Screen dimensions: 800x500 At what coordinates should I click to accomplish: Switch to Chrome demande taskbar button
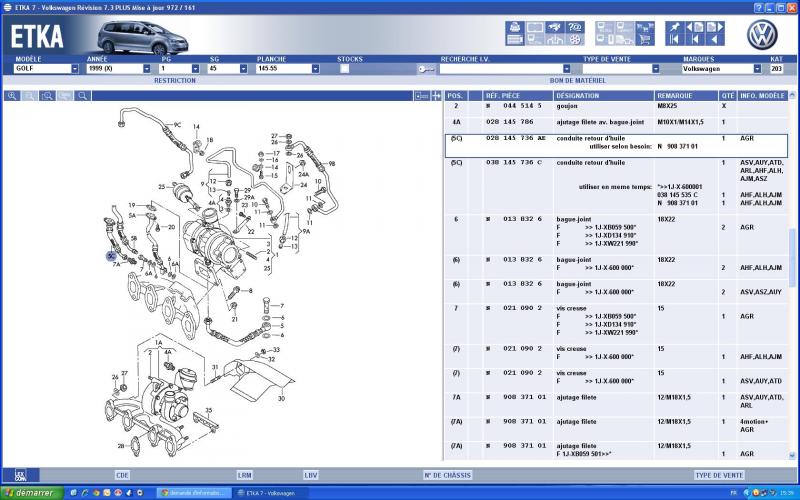(x=193, y=493)
